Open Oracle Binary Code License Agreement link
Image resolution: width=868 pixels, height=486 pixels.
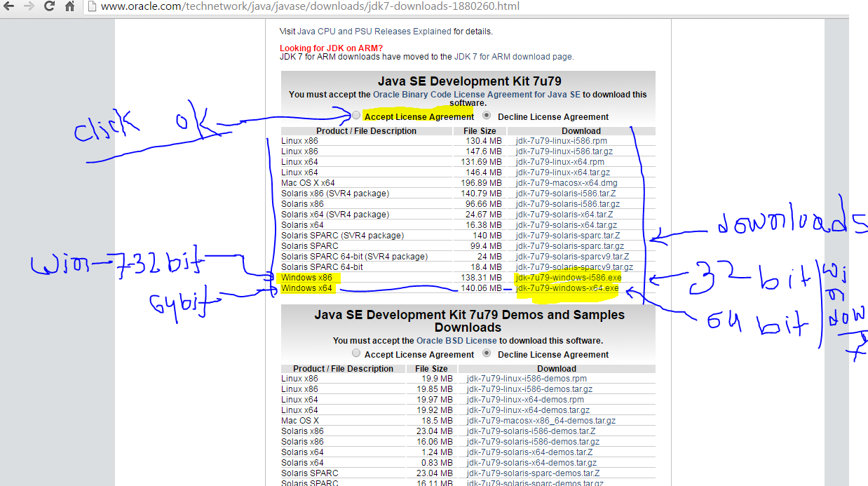coord(477,94)
